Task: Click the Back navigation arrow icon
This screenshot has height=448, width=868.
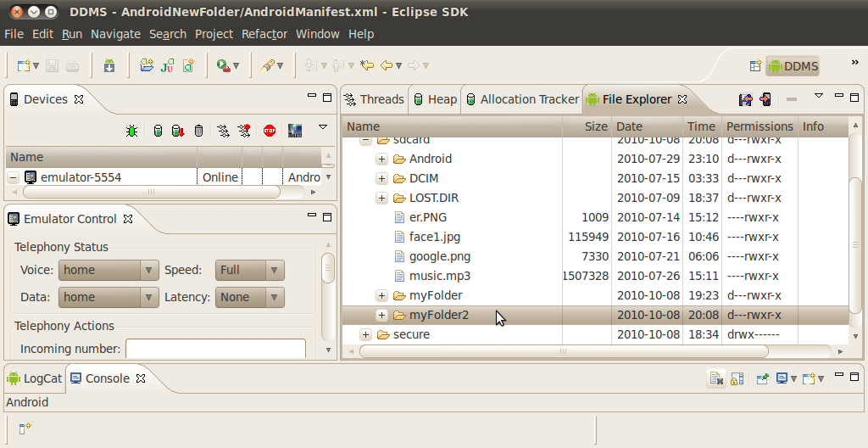Action: pos(387,66)
